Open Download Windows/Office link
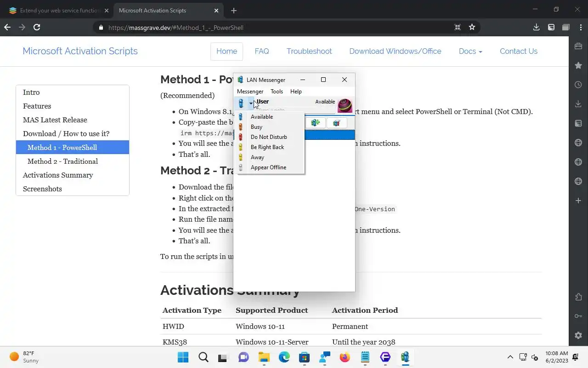This screenshot has height=368, width=588. click(395, 51)
